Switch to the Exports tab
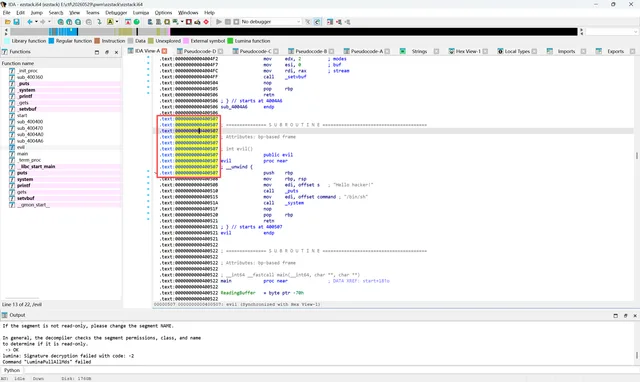 (x=615, y=51)
